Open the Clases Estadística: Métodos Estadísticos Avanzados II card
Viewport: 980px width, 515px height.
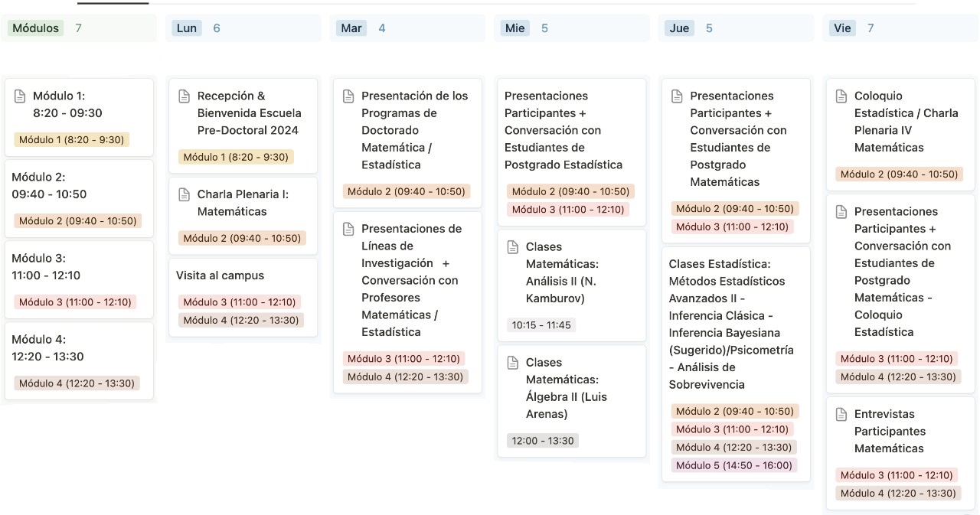(736, 364)
